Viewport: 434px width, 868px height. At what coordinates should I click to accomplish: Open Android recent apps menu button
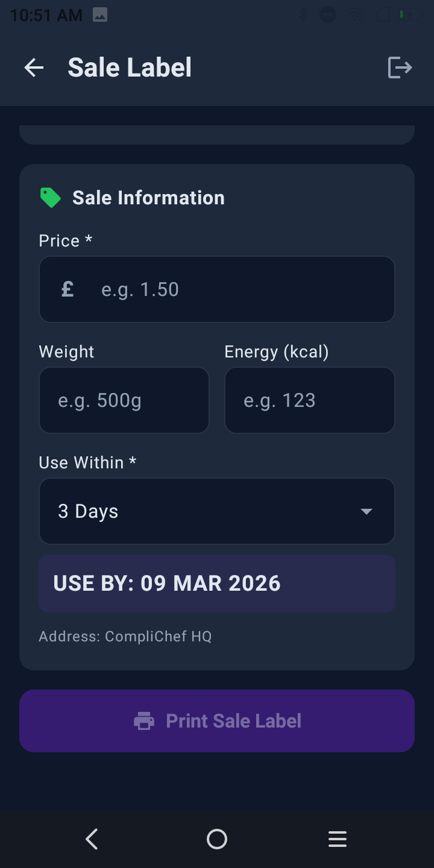(x=338, y=839)
